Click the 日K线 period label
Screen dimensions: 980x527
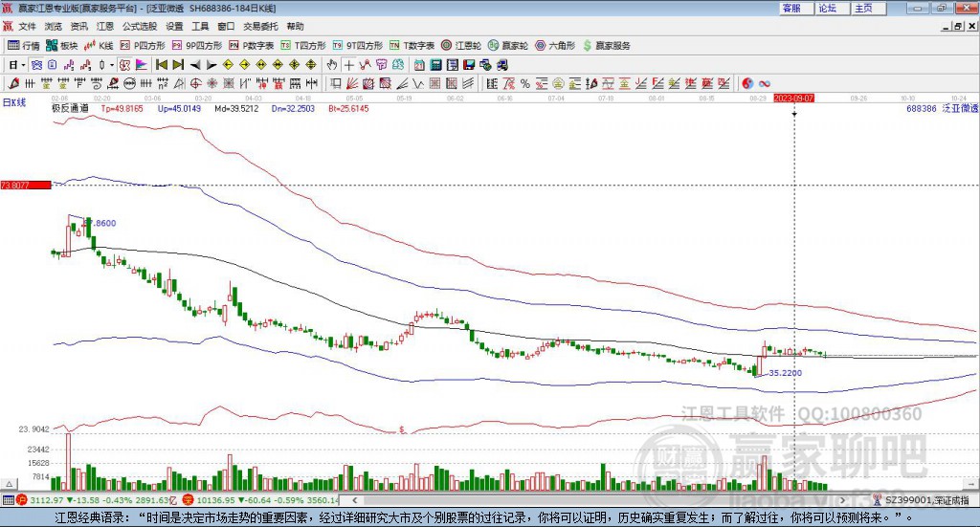click(x=13, y=102)
